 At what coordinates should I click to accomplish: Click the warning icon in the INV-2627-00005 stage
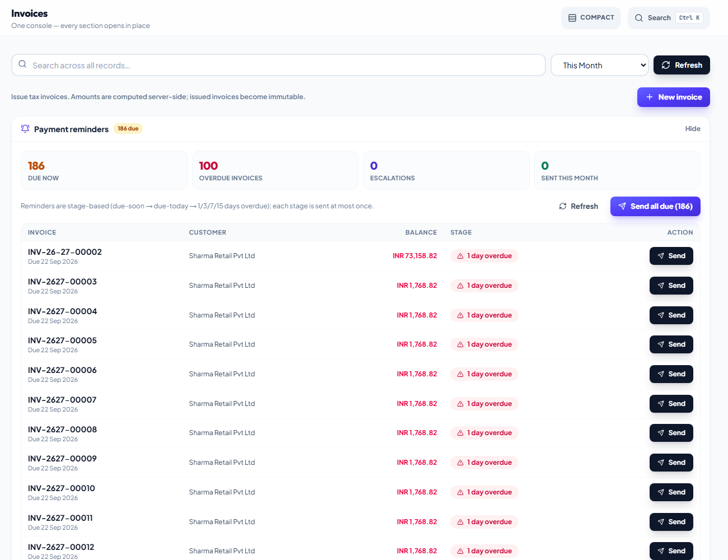coord(460,344)
